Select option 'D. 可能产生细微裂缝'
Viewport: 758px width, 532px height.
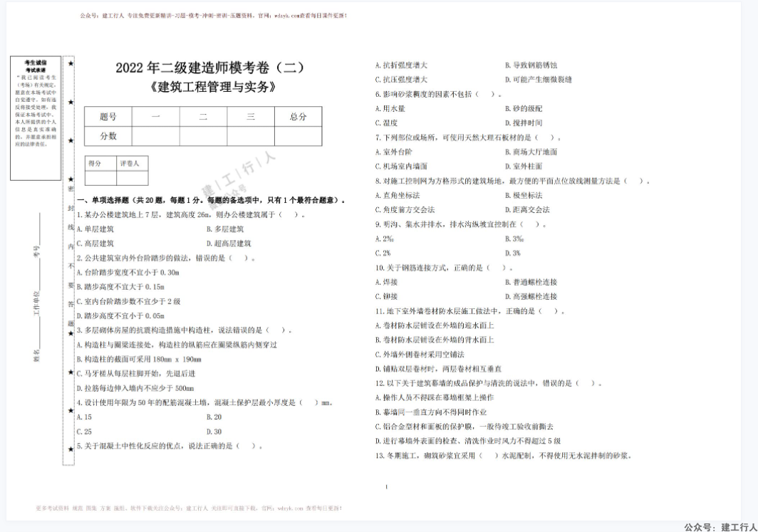[x=539, y=80]
